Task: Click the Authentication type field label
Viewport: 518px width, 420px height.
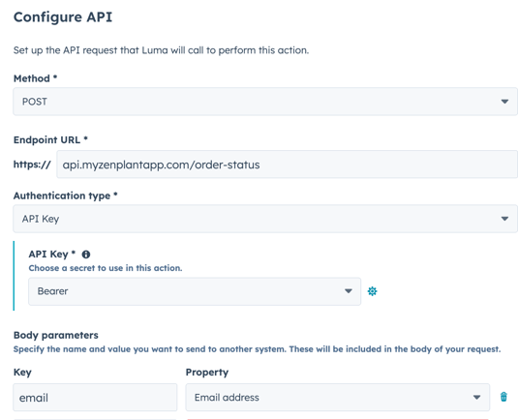Action: coord(62,195)
